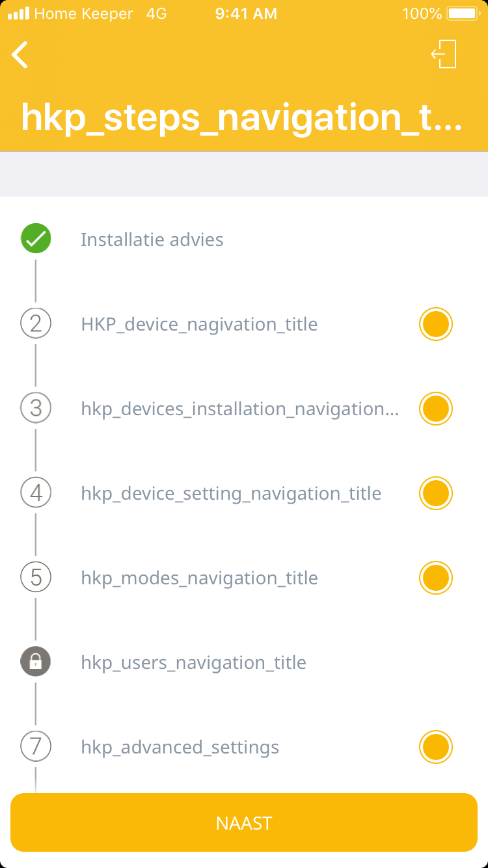Select the hkp_advanced_settings status indicator
The image size is (488, 868).
click(x=435, y=747)
